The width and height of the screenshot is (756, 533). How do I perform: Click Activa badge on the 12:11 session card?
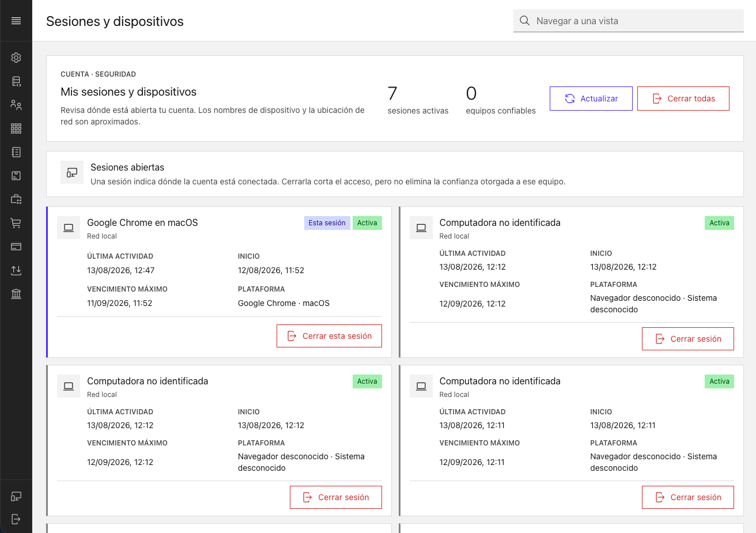tap(719, 381)
